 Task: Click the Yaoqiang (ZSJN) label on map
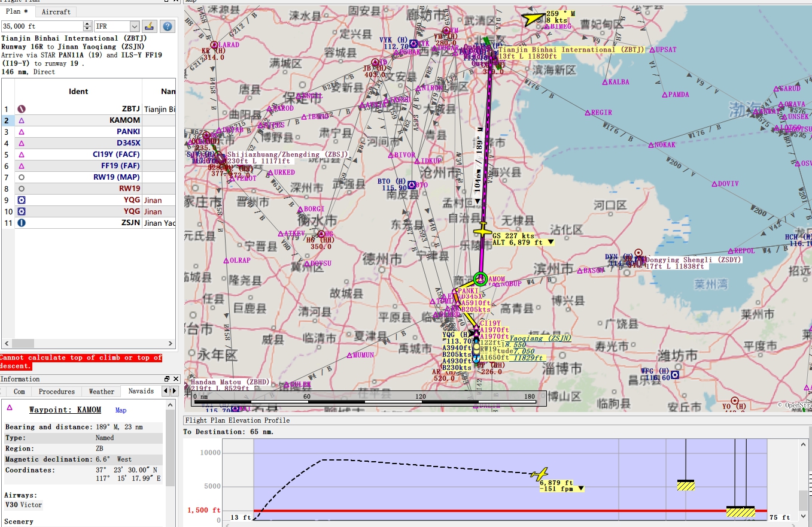pyautogui.click(x=540, y=338)
